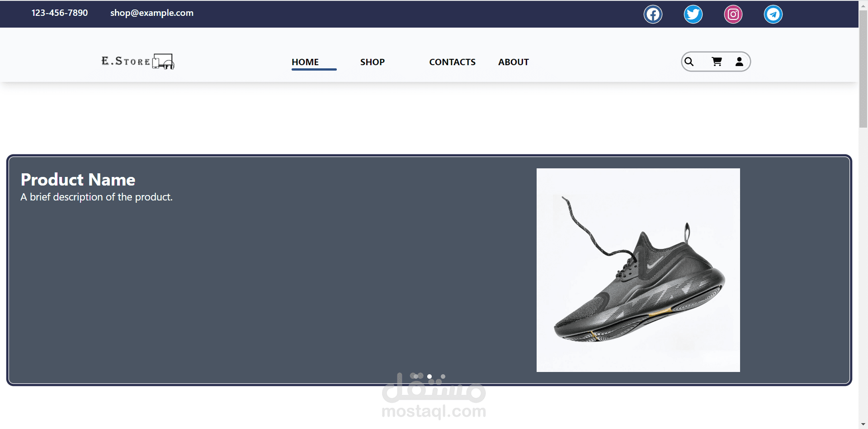Click the phone number 123-456-7890
This screenshot has height=429, width=868.
pyautogui.click(x=60, y=13)
